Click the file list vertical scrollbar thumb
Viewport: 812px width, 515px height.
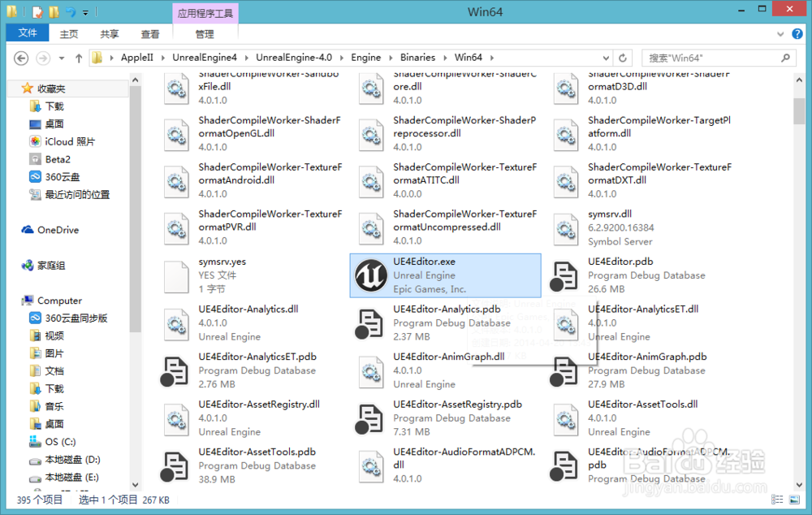pos(799,110)
